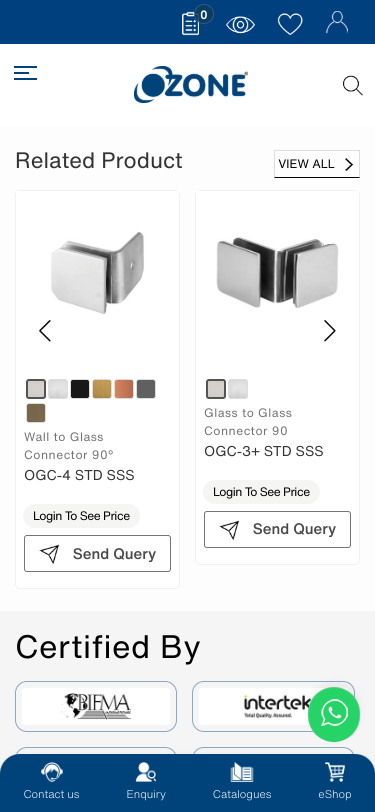
Task: Click Send Query for OGC-3+ STD SSS
Action: 277,529
